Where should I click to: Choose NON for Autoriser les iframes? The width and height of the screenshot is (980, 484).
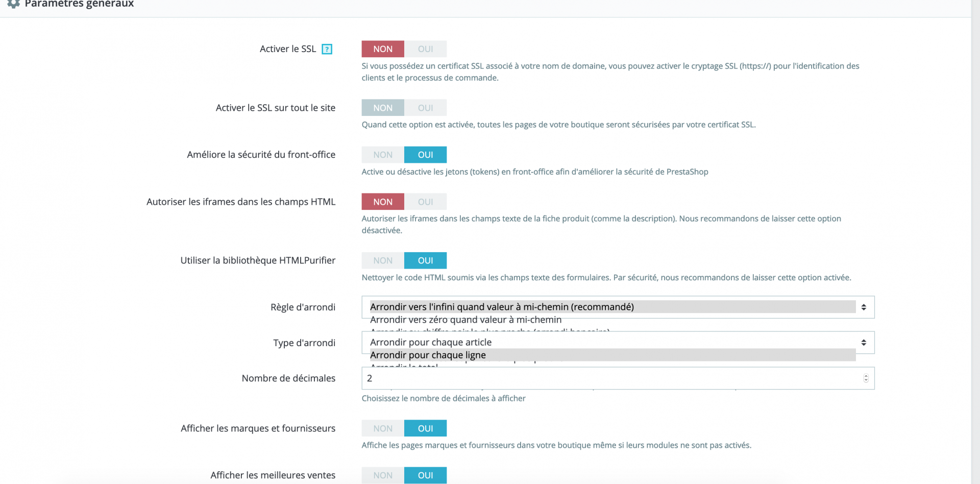tap(383, 202)
